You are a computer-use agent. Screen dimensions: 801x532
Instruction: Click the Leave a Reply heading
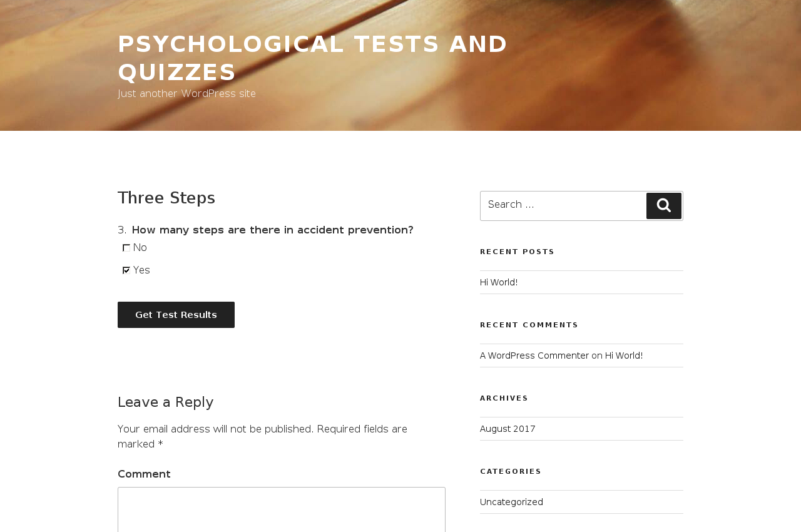(x=166, y=402)
